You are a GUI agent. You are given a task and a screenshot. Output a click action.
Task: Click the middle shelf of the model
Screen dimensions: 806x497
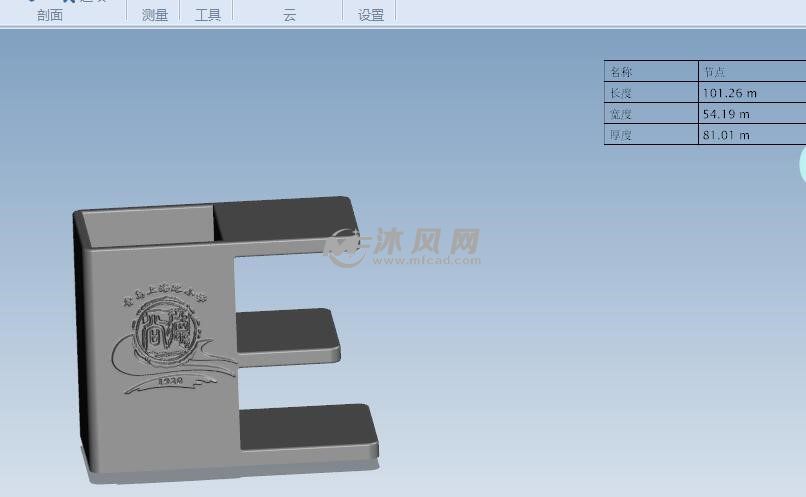[290, 332]
